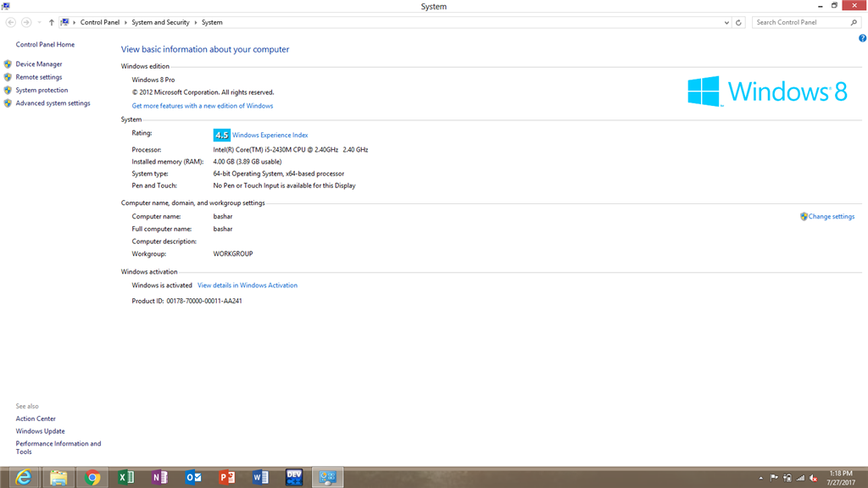Open Windows Experience Index
868x488 pixels.
(270, 135)
